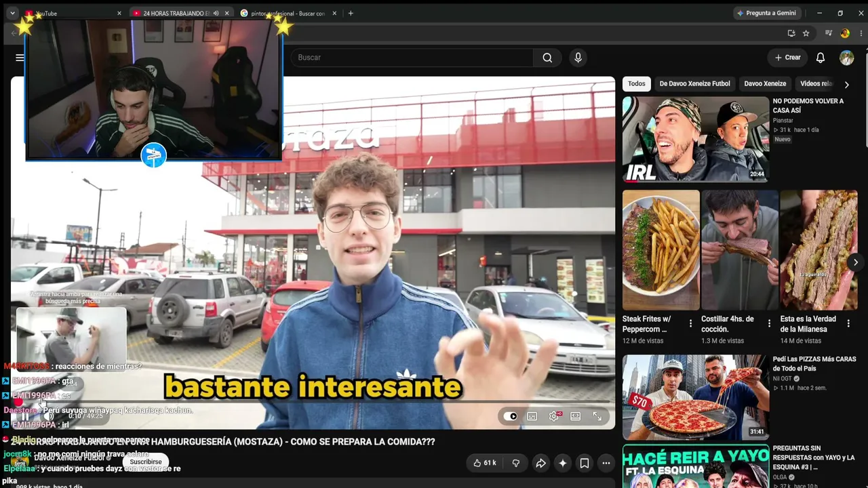Subscribe with the Suscribirse button
This screenshot has height=488, width=868.
(x=146, y=462)
